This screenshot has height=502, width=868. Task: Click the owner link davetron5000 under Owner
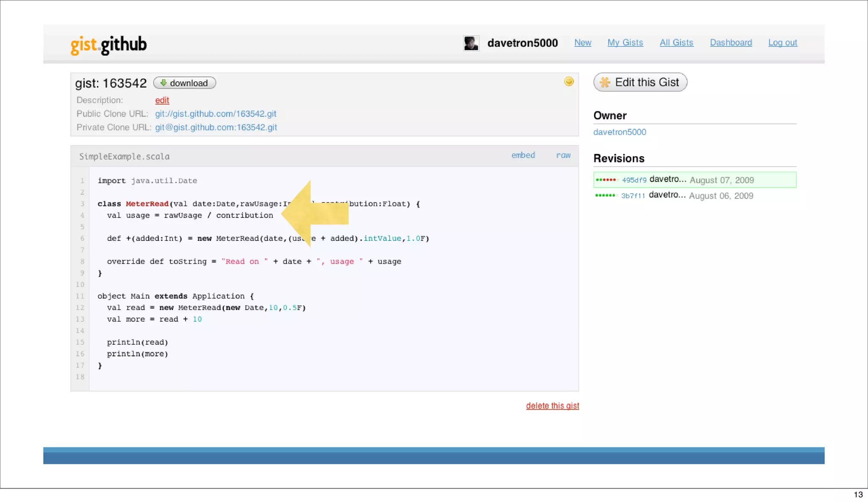click(620, 132)
